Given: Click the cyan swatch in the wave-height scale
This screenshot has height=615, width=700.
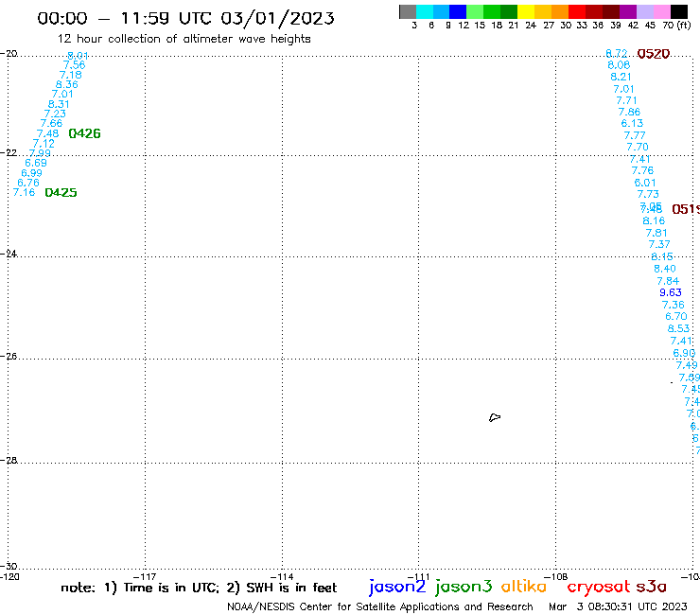Looking at the screenshot, I should 425,11.
